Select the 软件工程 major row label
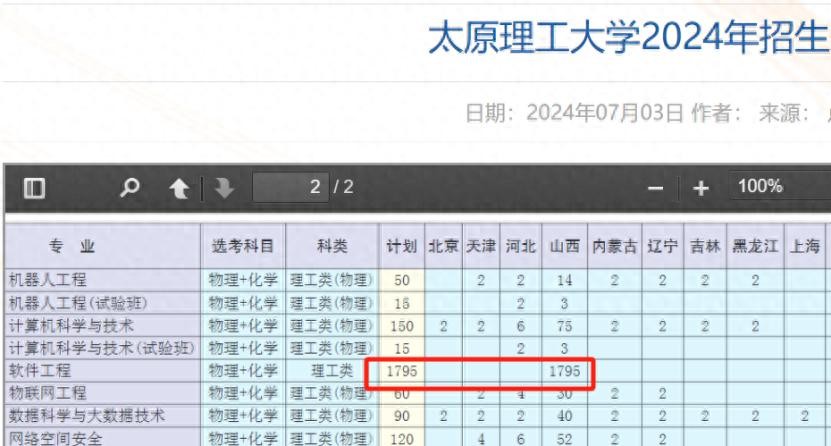The image size is (831, 446). click(40, 371)
